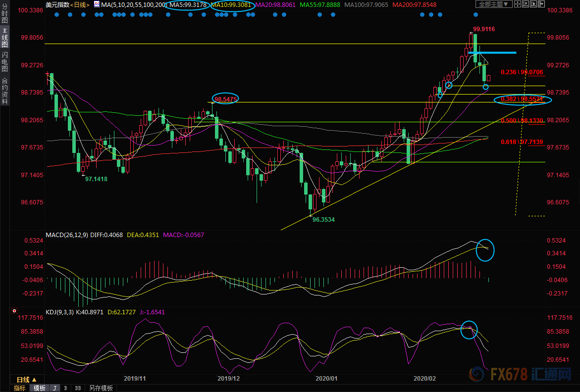This screenshot has height=392, width=580.
Task: Click 20.6541 on the left KDJ axis
Action: (x=32, y=360)
